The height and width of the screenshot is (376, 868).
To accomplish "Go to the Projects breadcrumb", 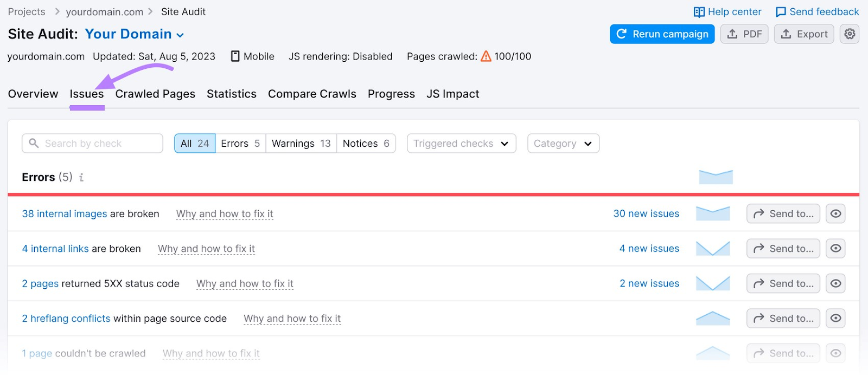I will click(27, 12).
